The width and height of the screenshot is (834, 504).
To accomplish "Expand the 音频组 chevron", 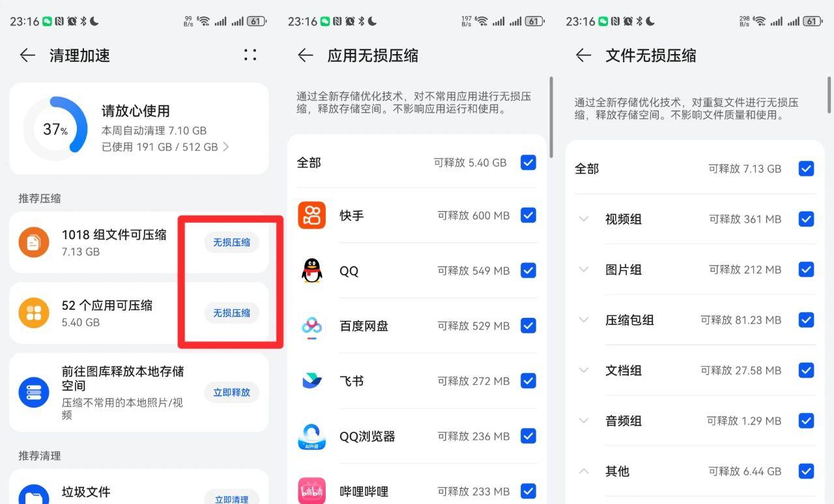I will point(584,421).
